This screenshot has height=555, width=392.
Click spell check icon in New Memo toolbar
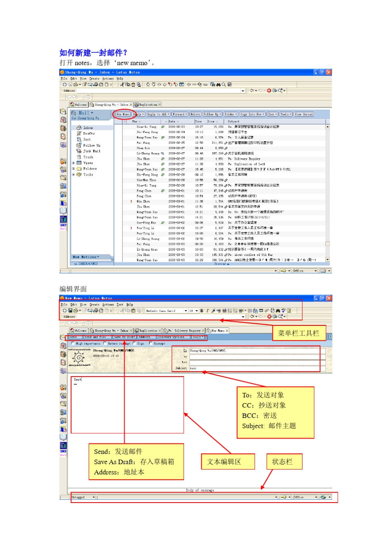(x=283, y=311)
